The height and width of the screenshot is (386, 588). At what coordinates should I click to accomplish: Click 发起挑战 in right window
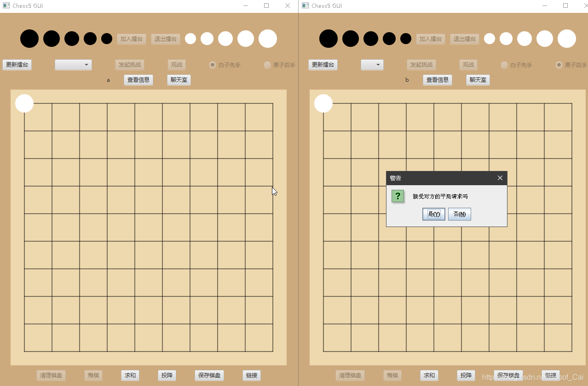421,65
